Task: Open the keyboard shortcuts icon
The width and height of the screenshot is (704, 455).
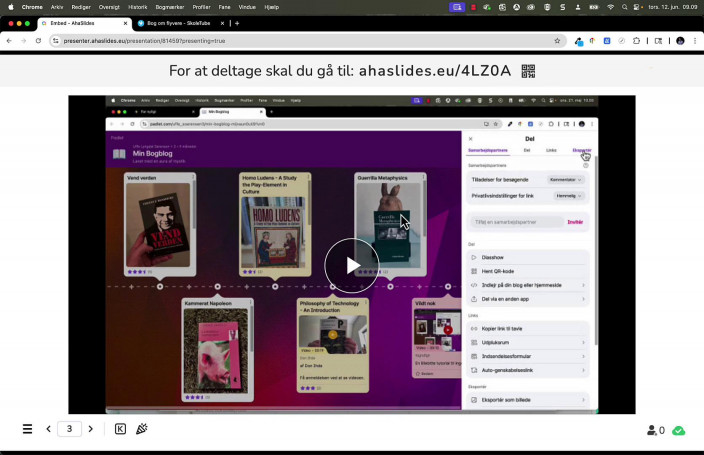Action: 120,429
